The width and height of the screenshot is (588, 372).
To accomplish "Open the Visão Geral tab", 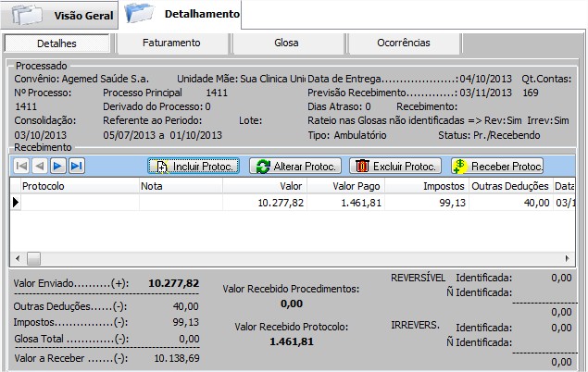I will coord(60,16).
